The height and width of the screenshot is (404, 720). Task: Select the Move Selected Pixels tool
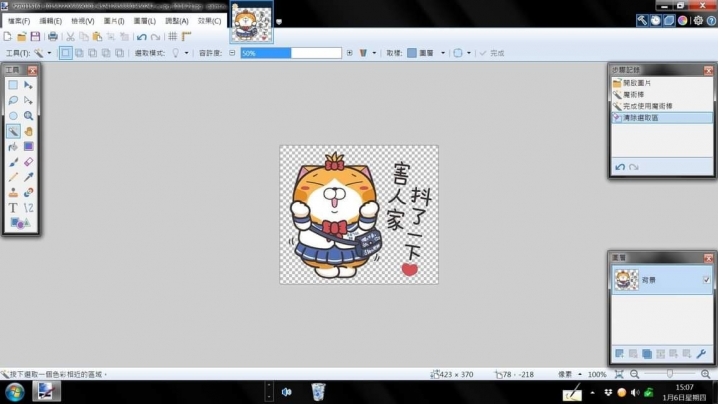point(28,85)
